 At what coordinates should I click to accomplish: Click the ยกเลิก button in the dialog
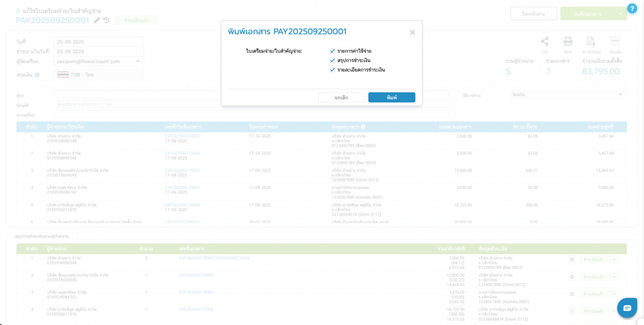(x=341, y=97)
